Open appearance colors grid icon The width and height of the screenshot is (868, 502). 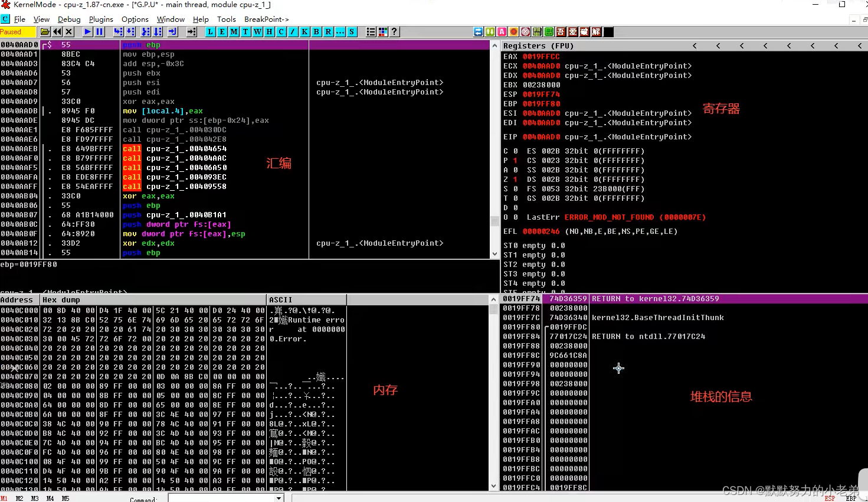coord(383,32)
